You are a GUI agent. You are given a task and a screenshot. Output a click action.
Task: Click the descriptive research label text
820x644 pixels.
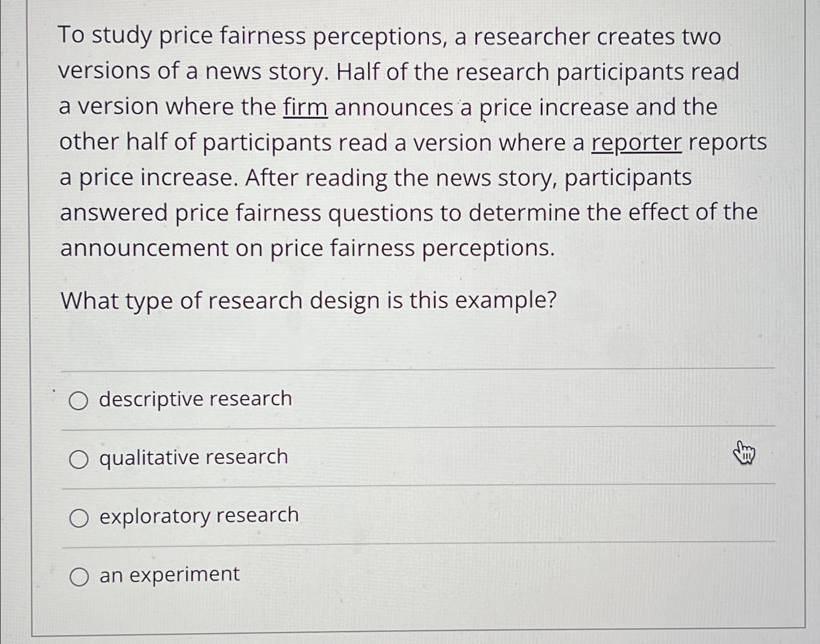pos(195,399)
